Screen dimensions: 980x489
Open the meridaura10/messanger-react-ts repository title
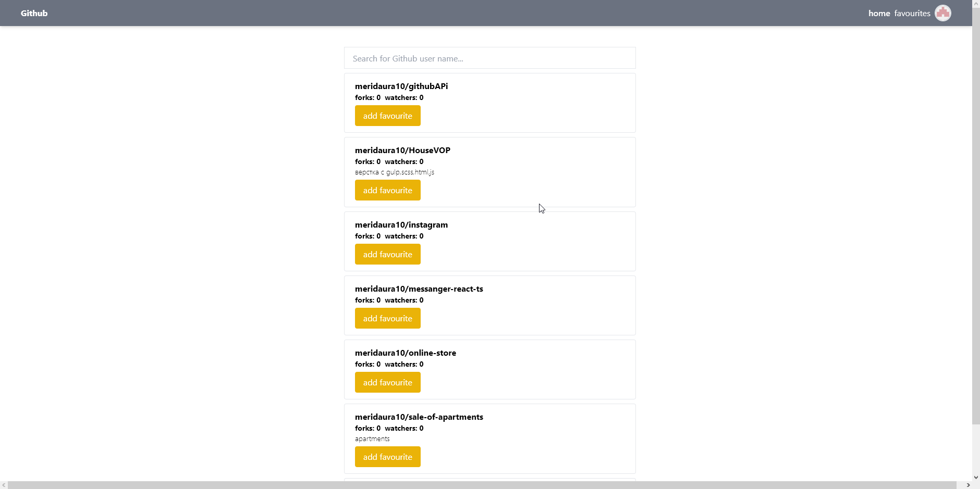(x=419, y=289)
